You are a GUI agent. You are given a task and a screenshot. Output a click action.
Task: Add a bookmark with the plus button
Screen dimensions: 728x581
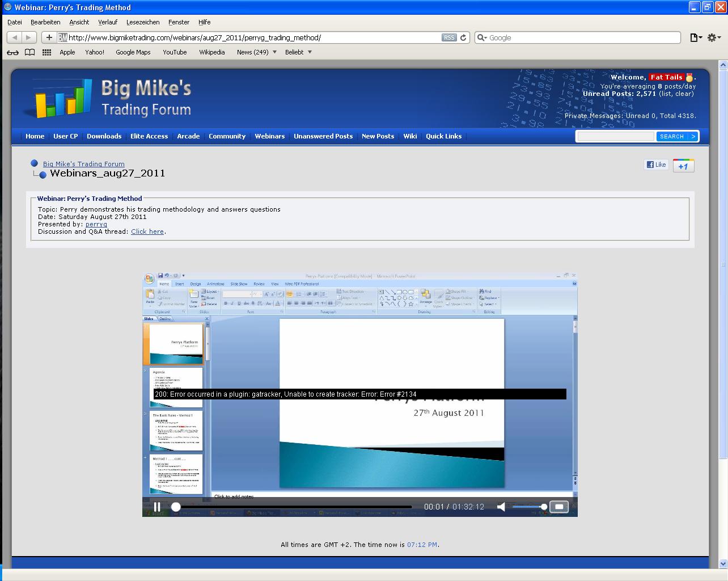coord(49,37)
